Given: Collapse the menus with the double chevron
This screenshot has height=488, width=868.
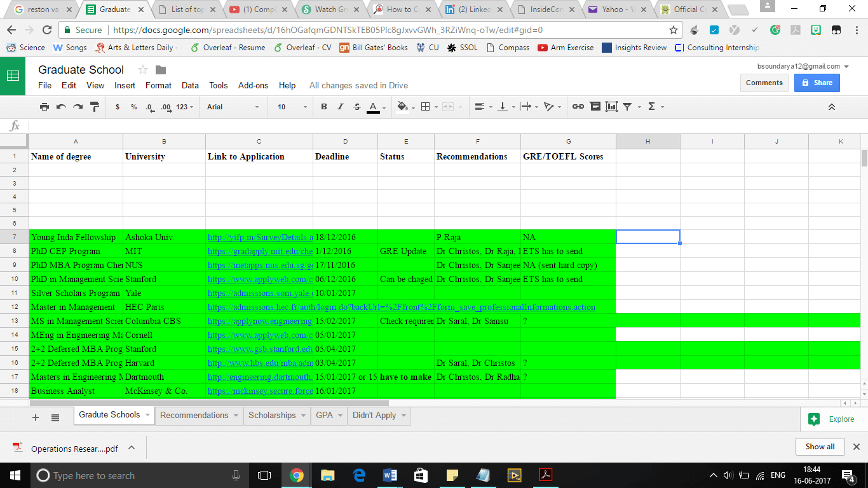Looking at the screenshot, I should click(x=831, y=107).
